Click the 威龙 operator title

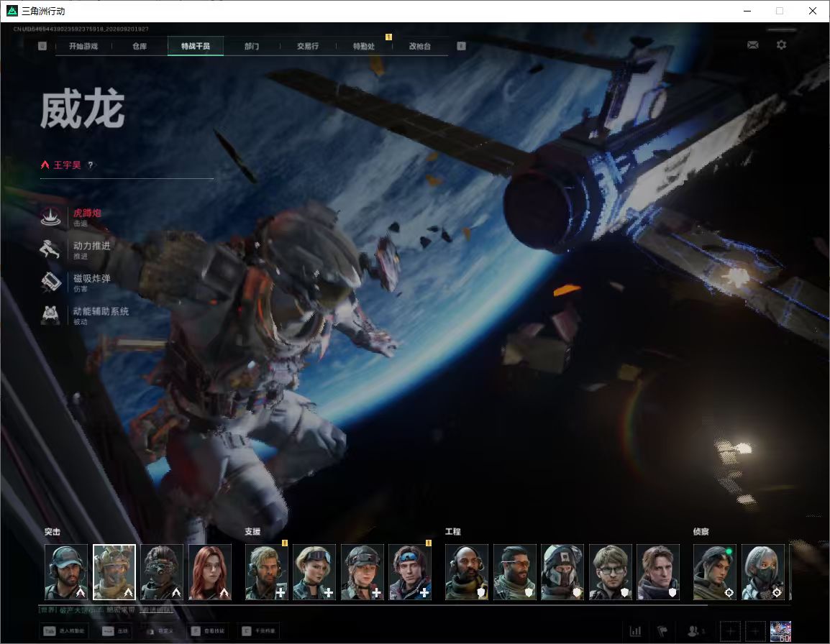point(83,109)
